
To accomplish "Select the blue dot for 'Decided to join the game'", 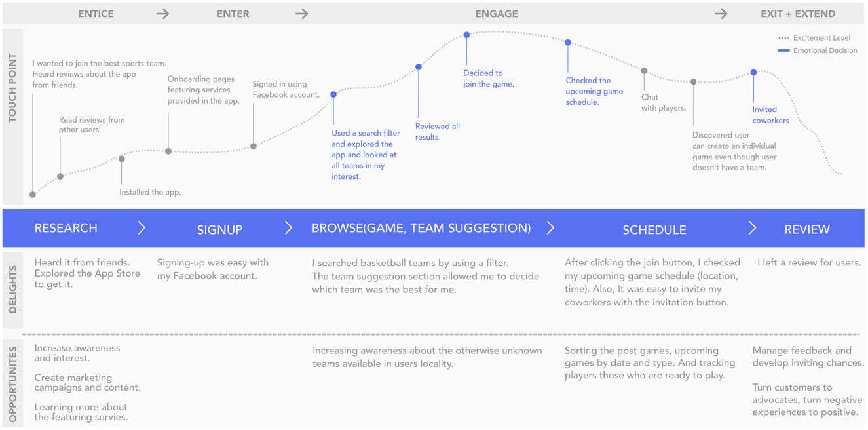I will click(x=466, y=35).
